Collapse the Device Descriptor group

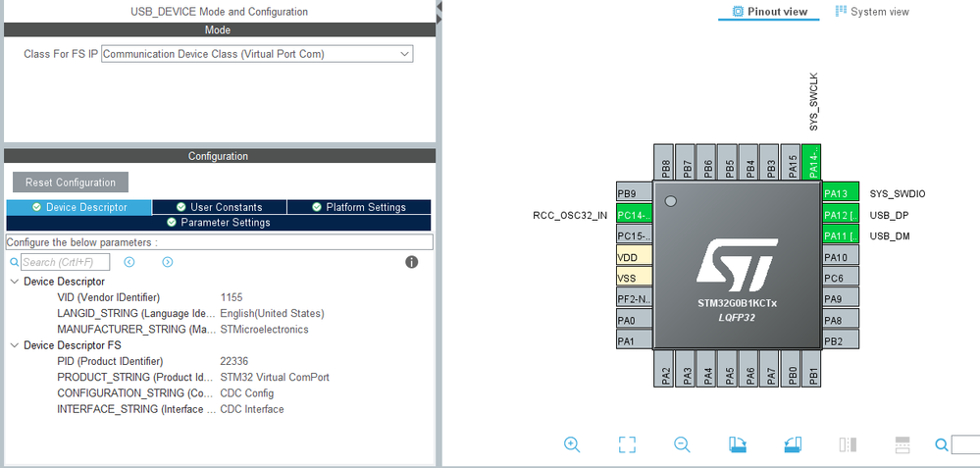15,282
